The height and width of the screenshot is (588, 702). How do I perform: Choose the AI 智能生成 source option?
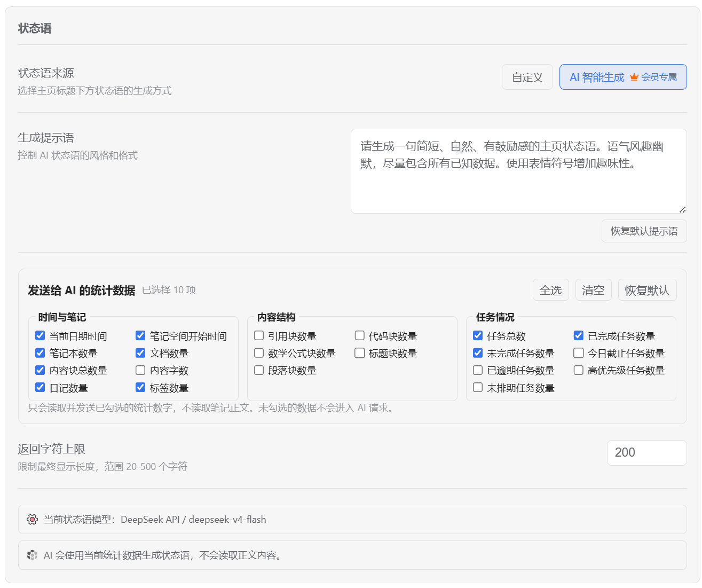point(623,77)
